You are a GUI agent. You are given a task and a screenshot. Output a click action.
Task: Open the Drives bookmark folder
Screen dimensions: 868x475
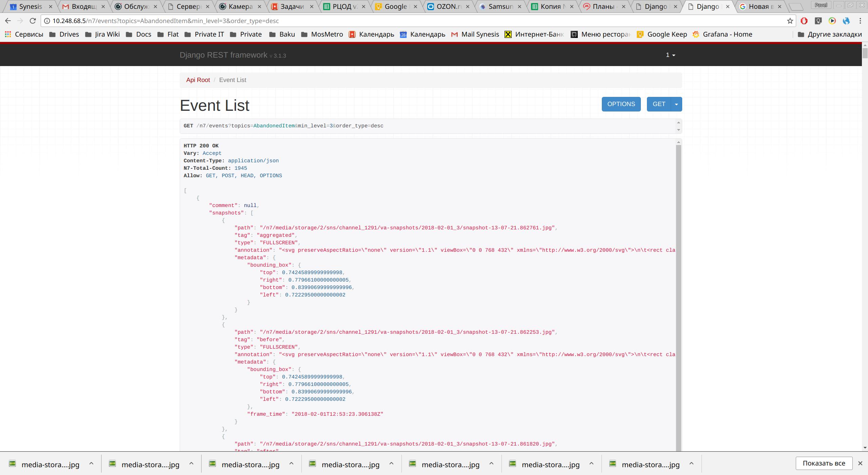click(x=64, y=34)
